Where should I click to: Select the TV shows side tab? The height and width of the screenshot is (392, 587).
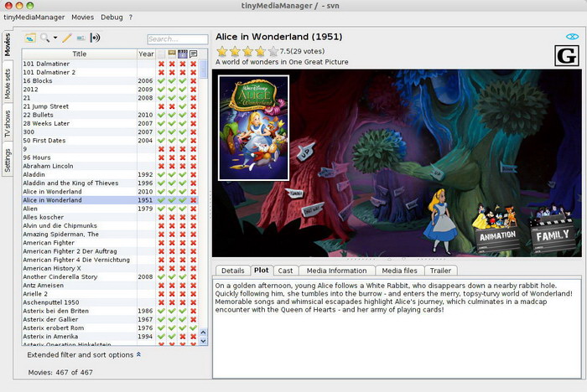[x=8, y=125]
